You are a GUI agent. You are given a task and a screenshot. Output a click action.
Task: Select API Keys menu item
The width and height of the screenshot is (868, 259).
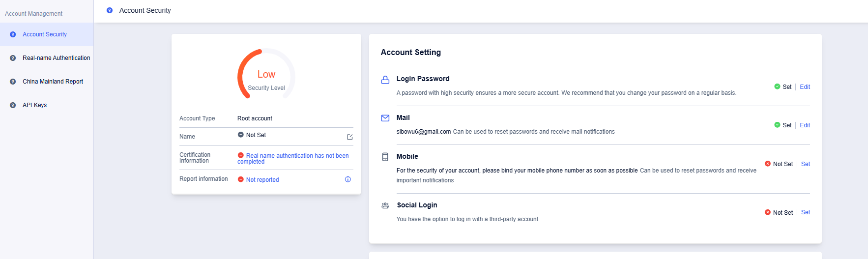tap(34, 105)
